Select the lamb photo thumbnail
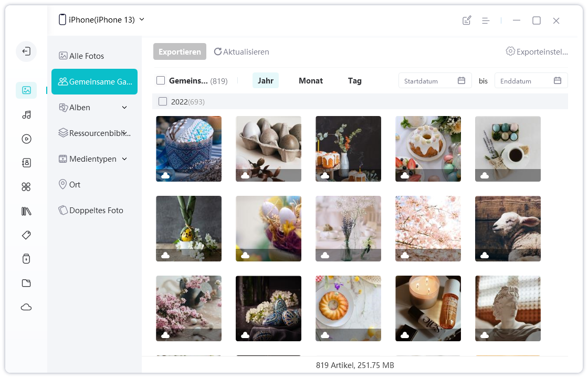588x378 pixels. pos(508,228)
